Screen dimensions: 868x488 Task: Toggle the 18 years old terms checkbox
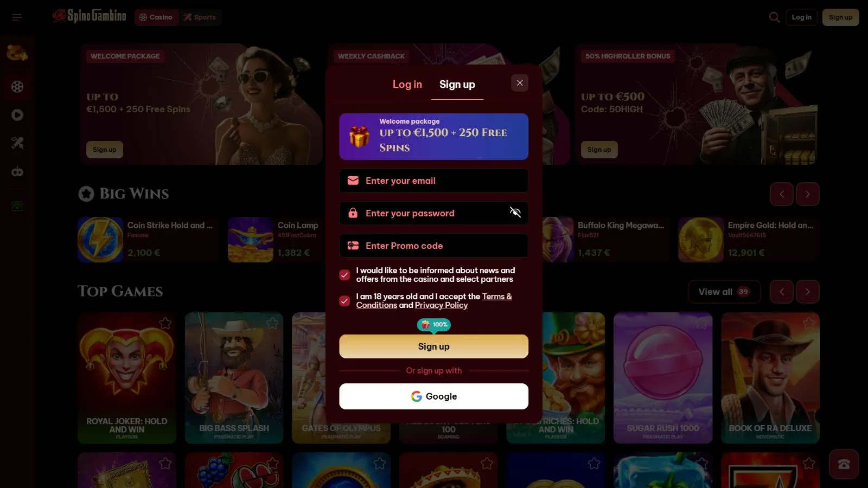344,301
